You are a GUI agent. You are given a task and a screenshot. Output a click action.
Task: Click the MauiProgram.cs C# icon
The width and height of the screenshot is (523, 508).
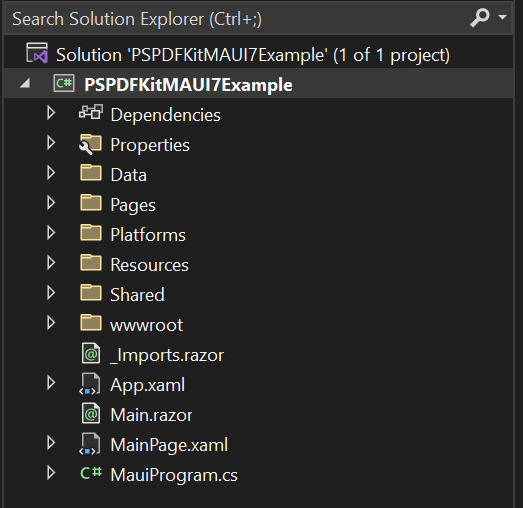point(91,473)
